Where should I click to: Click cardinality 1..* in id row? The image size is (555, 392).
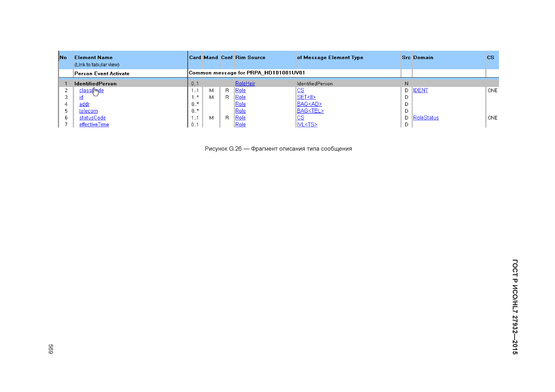click(x=195, y=97)
